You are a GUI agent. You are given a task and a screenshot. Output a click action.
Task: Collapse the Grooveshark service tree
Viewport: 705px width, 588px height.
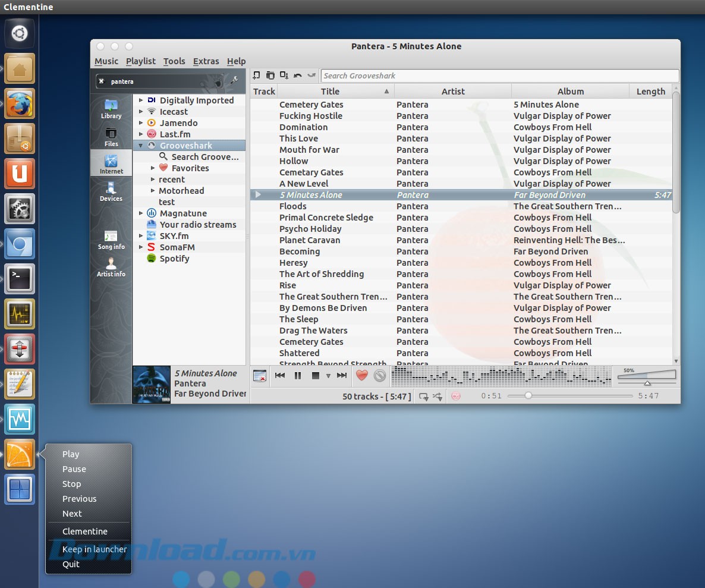click(x=141, y=145)
